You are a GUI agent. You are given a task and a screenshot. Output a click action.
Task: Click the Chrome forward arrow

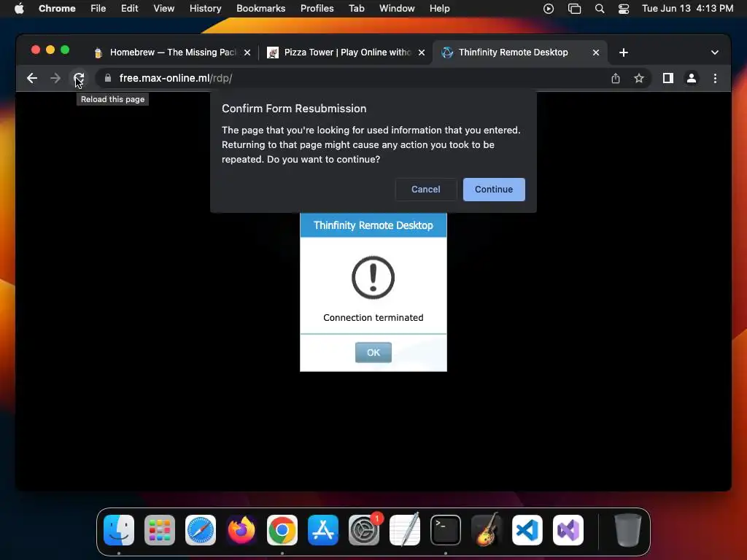pos(55,78)
